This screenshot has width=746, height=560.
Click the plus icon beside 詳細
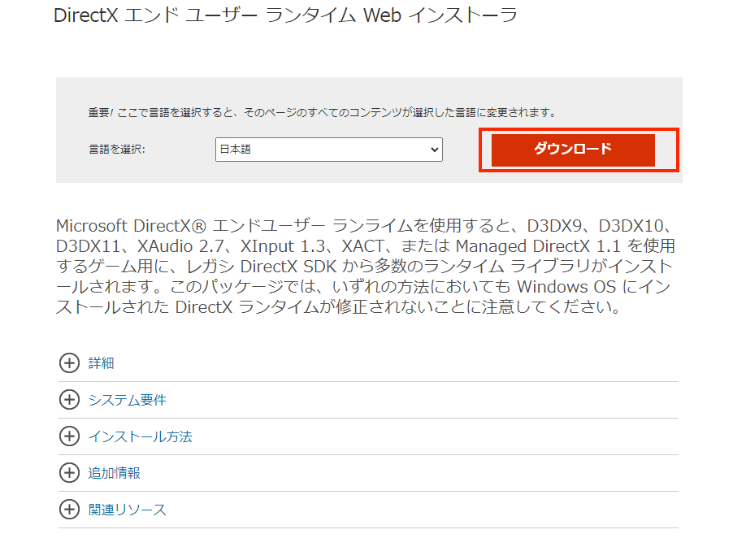tap(70, 363)
